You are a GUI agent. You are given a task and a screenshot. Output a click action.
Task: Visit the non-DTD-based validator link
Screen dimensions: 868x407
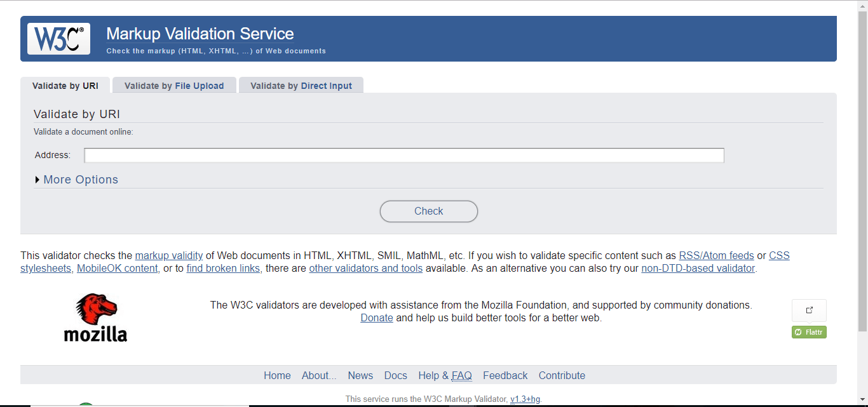click(x=698, y=269)
